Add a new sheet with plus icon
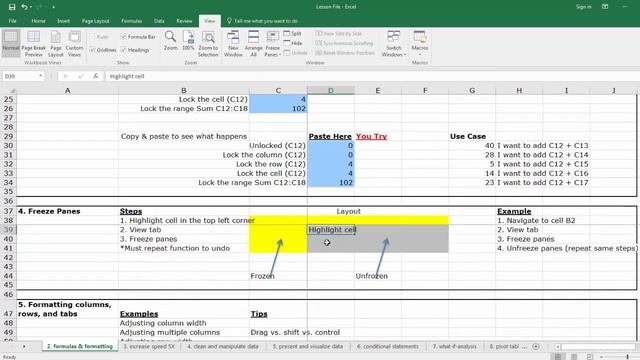The image size is (640, 360). 536,346
